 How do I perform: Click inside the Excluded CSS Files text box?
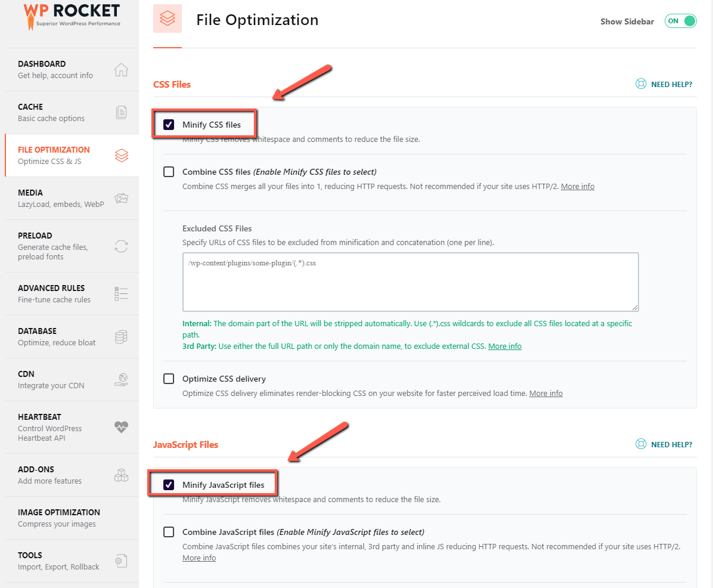click(x=410, y=281)
